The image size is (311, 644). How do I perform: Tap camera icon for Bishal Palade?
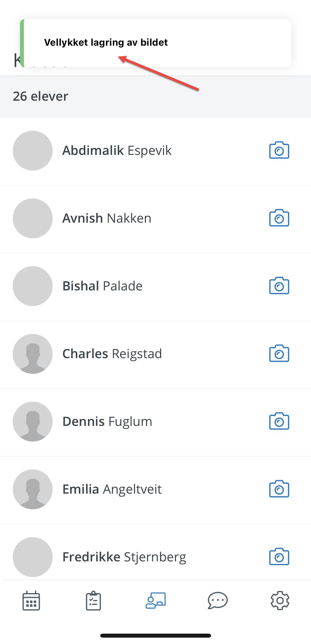pyautogui.click(x=279, y=286)
